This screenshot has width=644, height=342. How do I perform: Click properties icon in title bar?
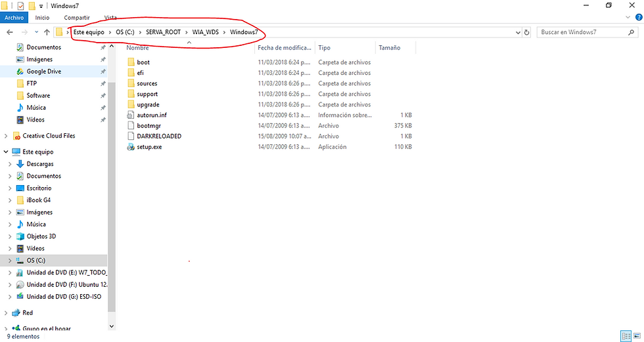(20, 6)
